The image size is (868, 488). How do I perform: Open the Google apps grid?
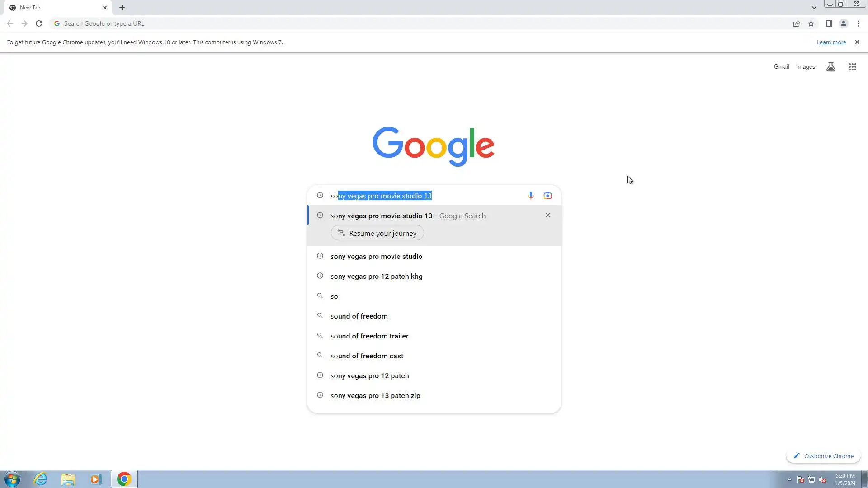click(852, 67)
